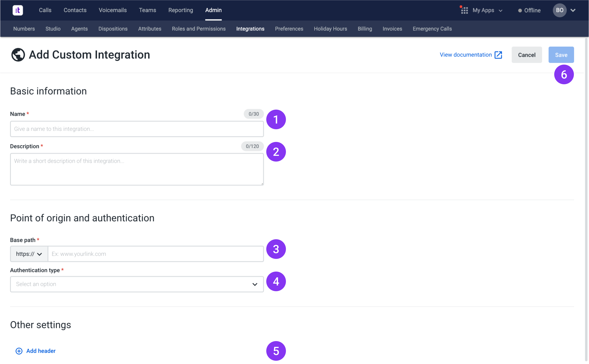
Task: Click the globe icon beside page title
Action: click(x=18, y=55)
